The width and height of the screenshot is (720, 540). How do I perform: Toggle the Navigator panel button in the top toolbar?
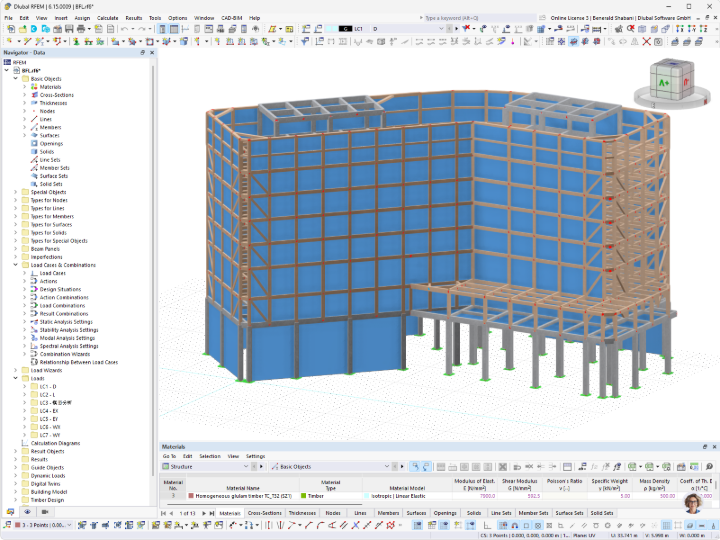click(x=163, y=29)
